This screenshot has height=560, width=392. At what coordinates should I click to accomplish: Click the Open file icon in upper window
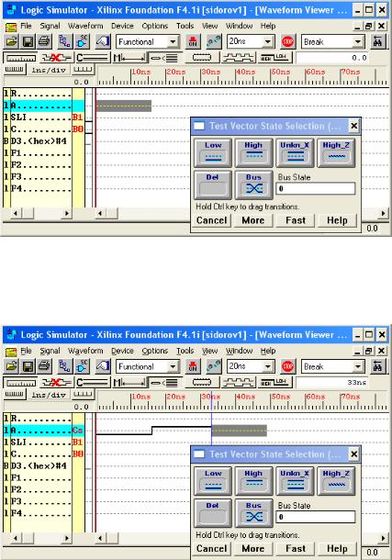(11, 42)
